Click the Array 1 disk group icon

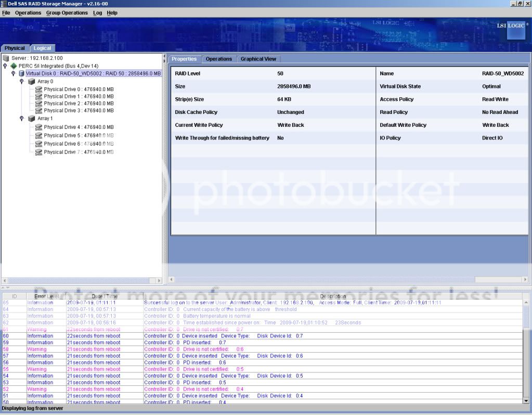click(x=32, y=119)
